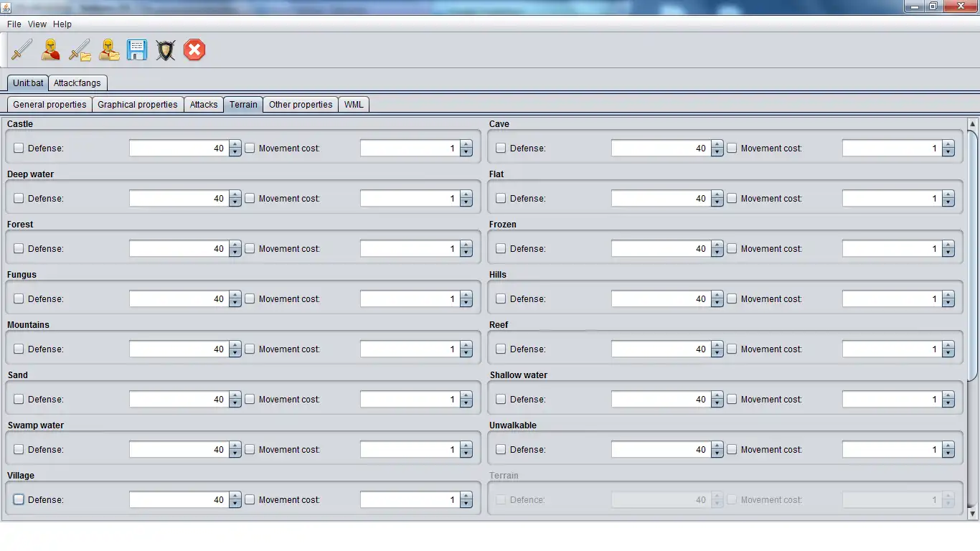
Task: Select the Attacks tab
Action: point(204,105)
